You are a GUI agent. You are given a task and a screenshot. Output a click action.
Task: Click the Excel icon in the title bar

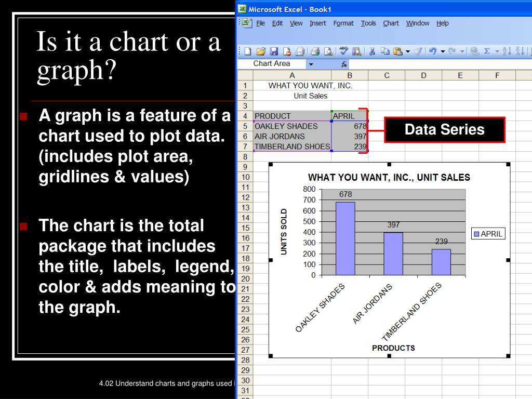(242, 9)
